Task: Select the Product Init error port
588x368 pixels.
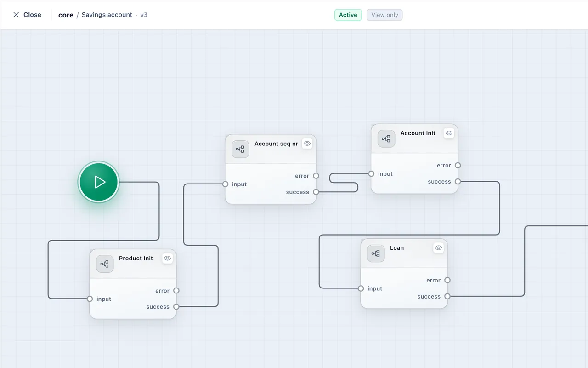Action: pos(176,291)
